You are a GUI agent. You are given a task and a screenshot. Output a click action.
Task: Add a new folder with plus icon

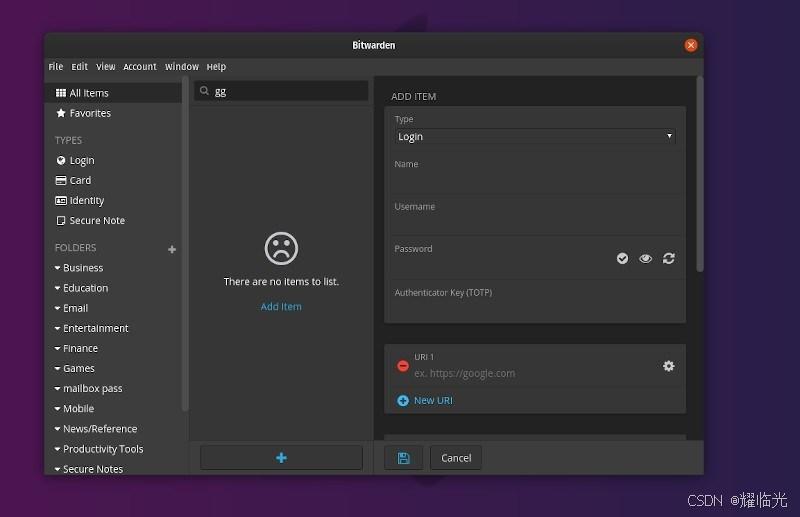click(x=172, y=249)
